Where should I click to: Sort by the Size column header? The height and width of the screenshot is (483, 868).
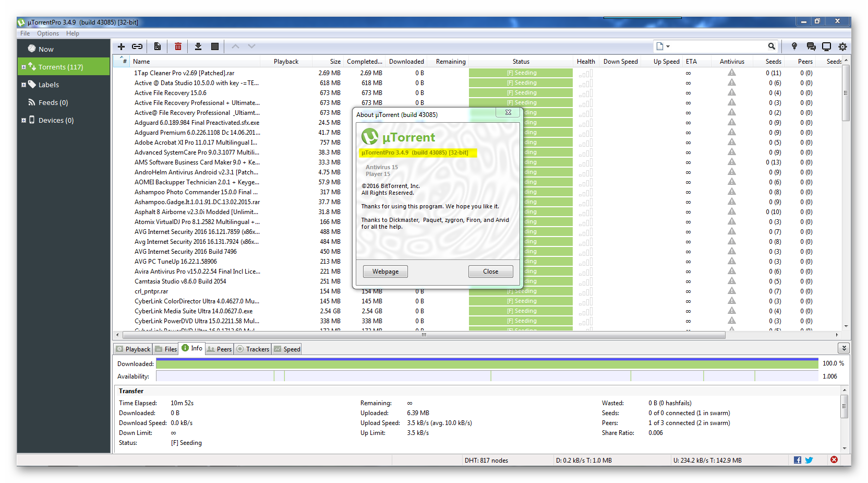click(x=327, y=62)
